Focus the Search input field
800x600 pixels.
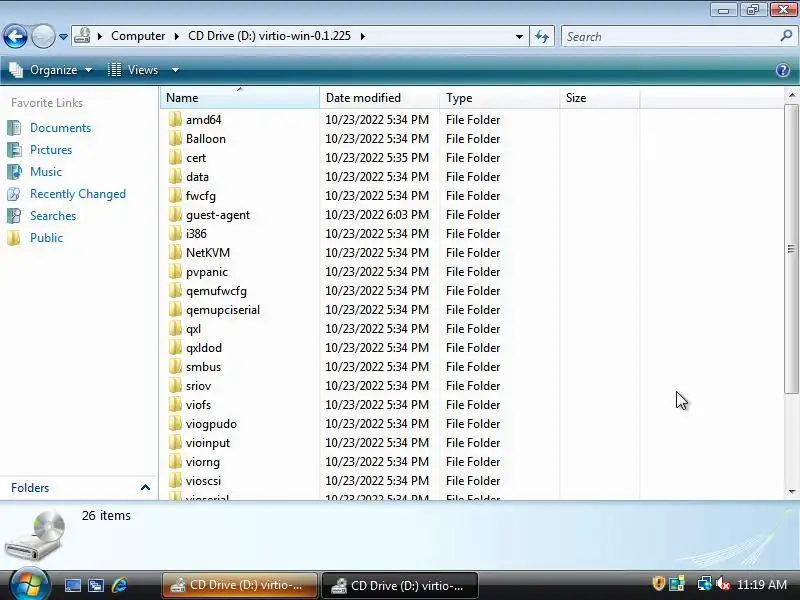[x=669, y=36]
